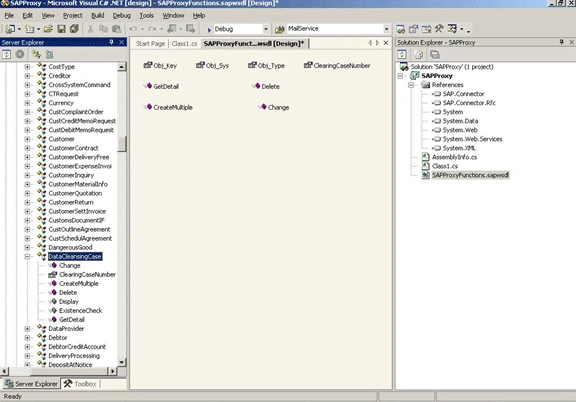The image size is (576, 402).
Task: Click the Open File folder icon
Action: tap(48, 29)
